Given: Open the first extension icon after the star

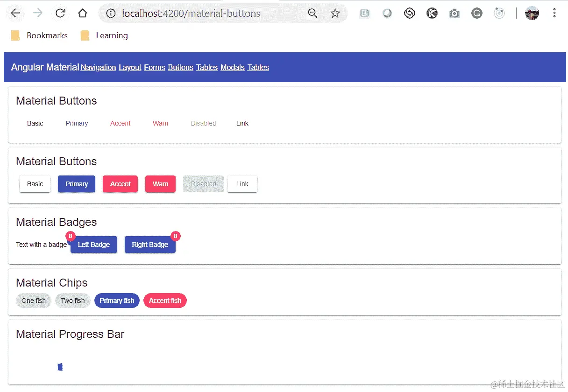Looking at the screenshot, I should [365, 14].
